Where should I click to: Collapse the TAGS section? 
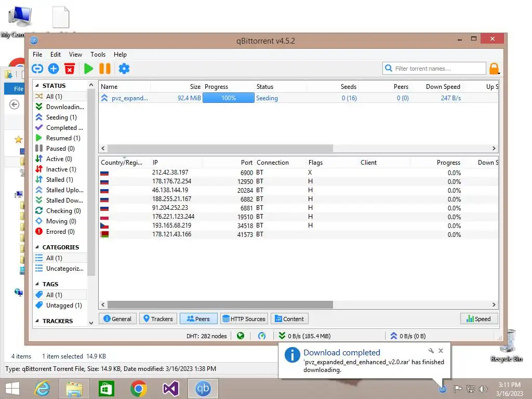click(x=37, y=284)
